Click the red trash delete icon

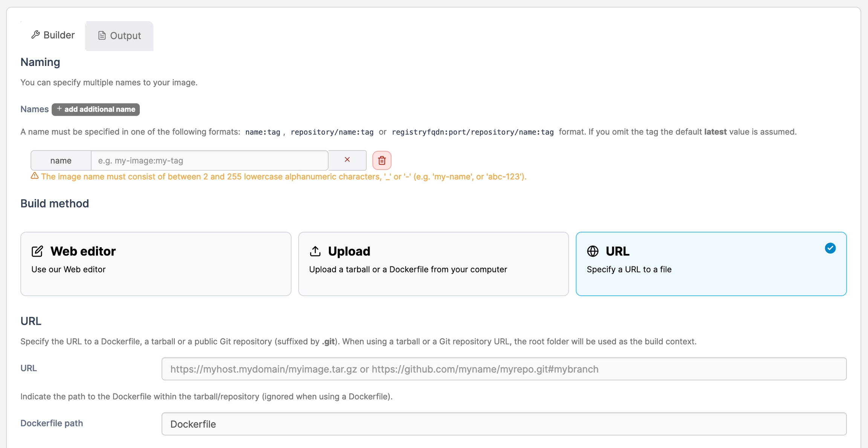tap(382, 161)
